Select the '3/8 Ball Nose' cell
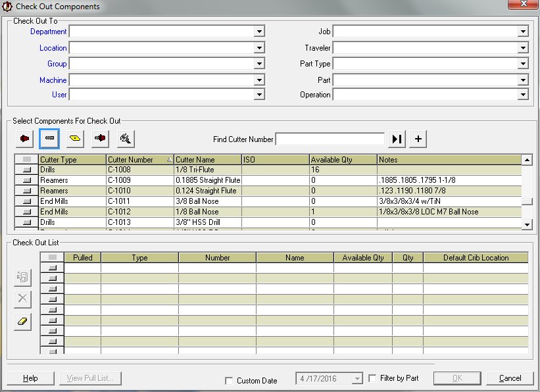The height and width of the screenshot is (392, 540). click(x=208, y=201)
